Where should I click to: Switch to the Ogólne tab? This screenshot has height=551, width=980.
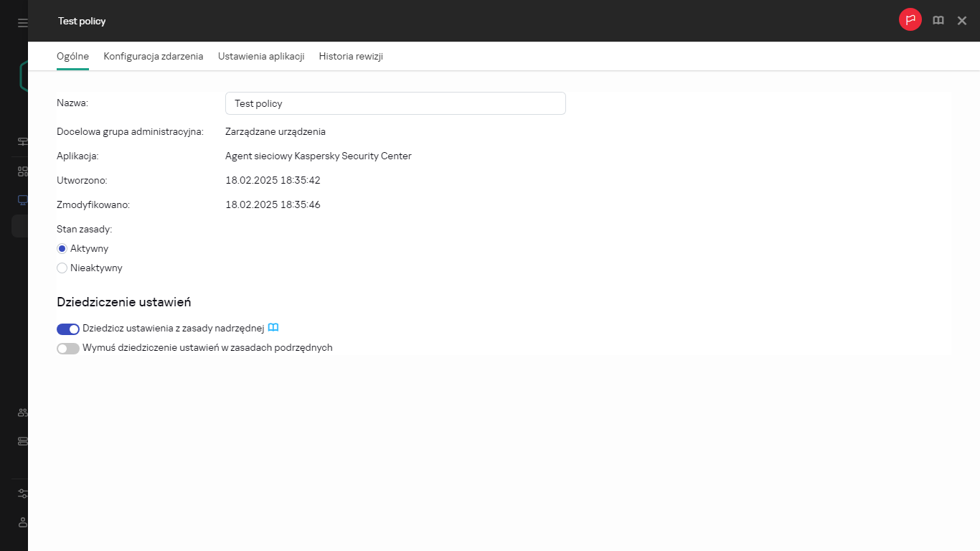72,56
